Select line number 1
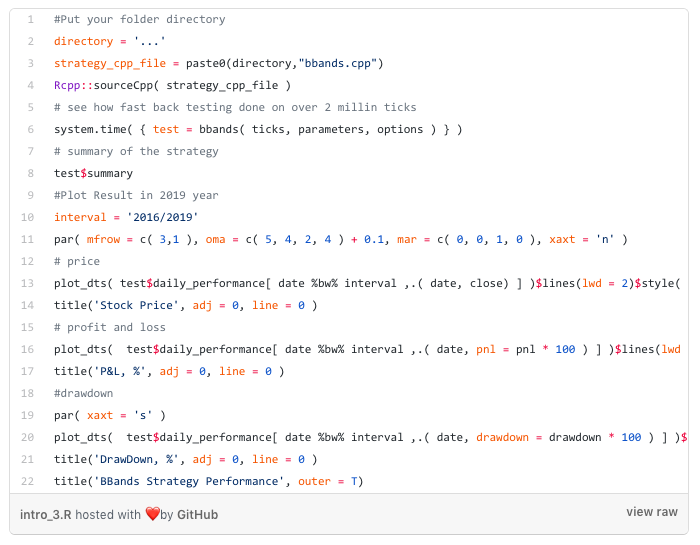Screen dimensions: 700x545 (x=30, y=19)
